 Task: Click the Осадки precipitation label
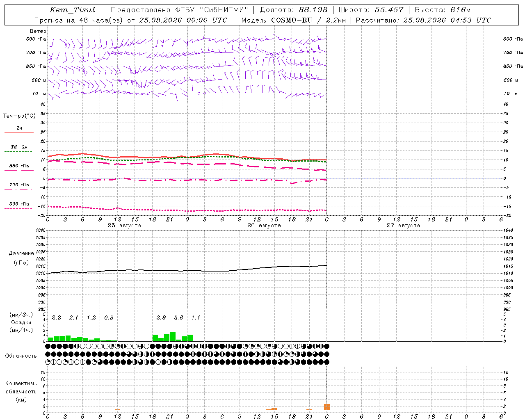[21, 322]
